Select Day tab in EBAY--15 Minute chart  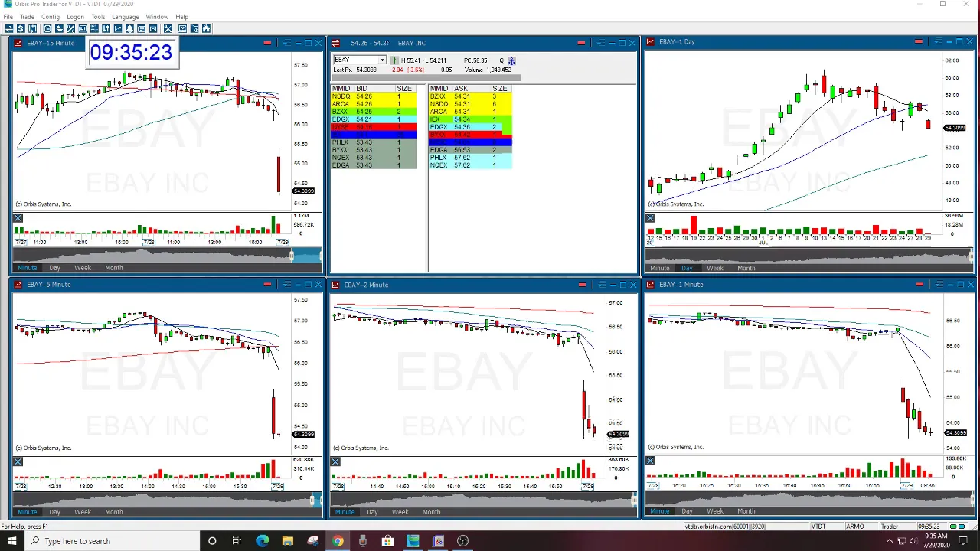click(x=54, y=268)
